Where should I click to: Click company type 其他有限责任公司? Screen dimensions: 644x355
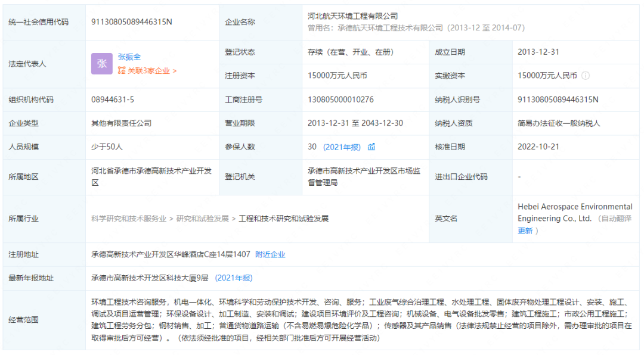121,123
